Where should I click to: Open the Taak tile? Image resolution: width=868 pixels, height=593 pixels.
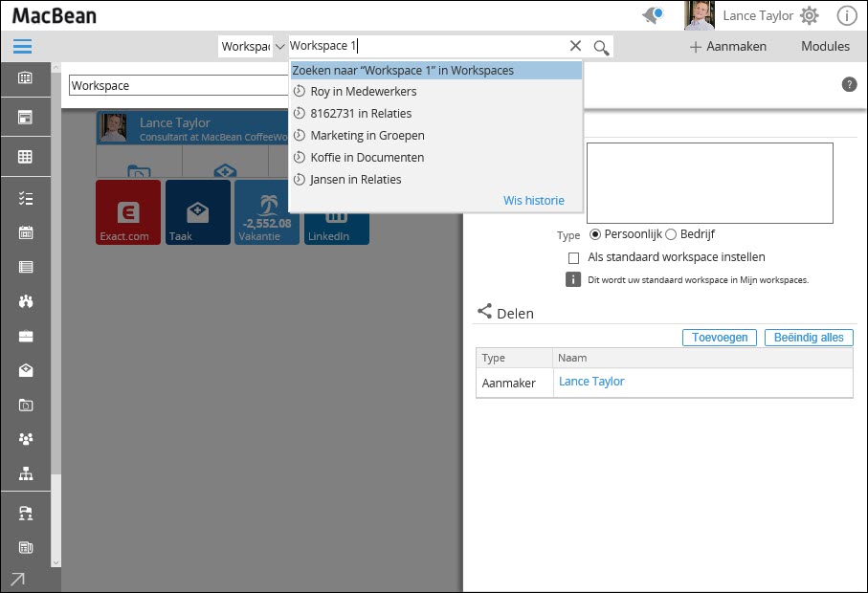(197, 212)
